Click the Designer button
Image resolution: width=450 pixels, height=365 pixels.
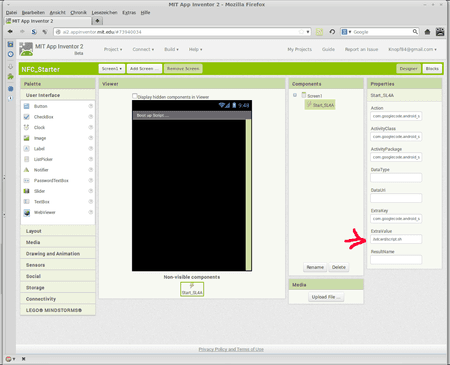click(408, 69)
